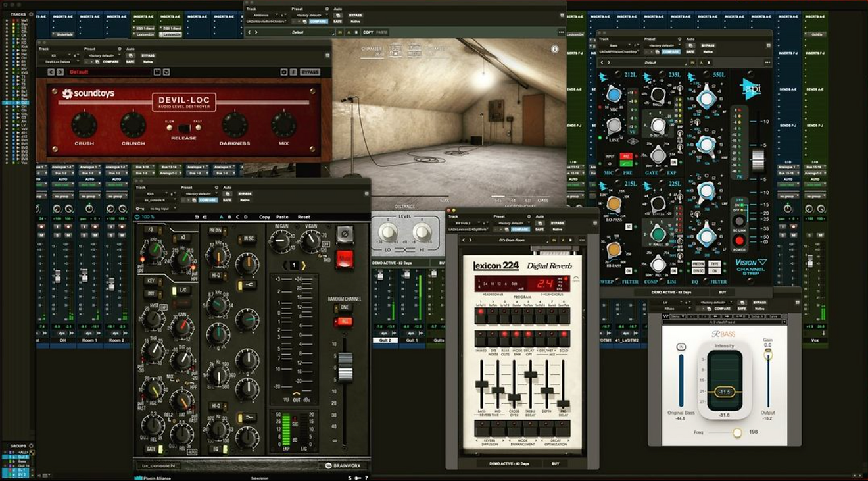Click the IN GAIN knob on bx_console
The height and width of the screenshot is (481, 868).
point(281,242)
